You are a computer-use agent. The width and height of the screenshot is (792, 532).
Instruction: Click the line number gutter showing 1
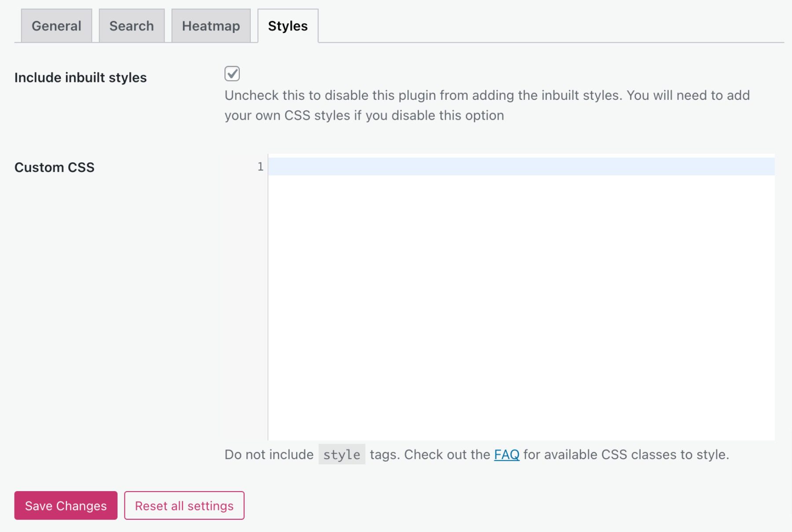260,166
